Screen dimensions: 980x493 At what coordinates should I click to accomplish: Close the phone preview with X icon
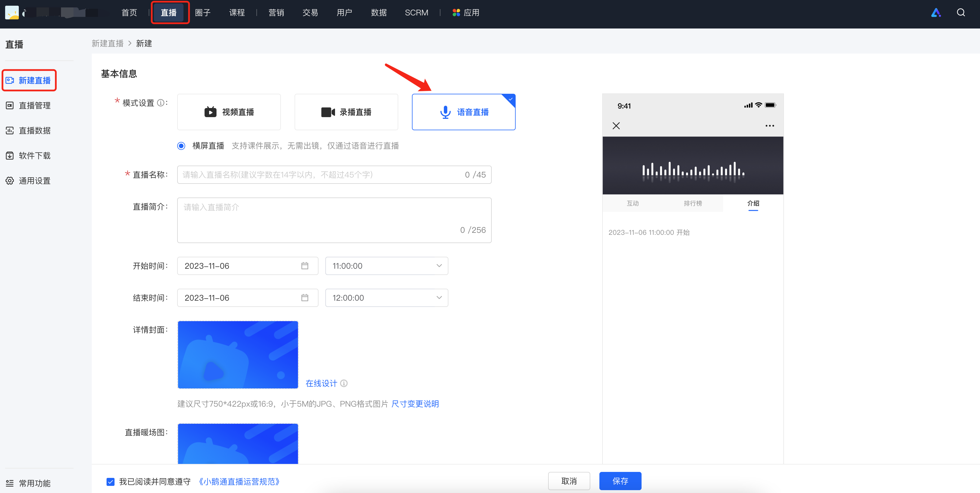pos(616,126)
